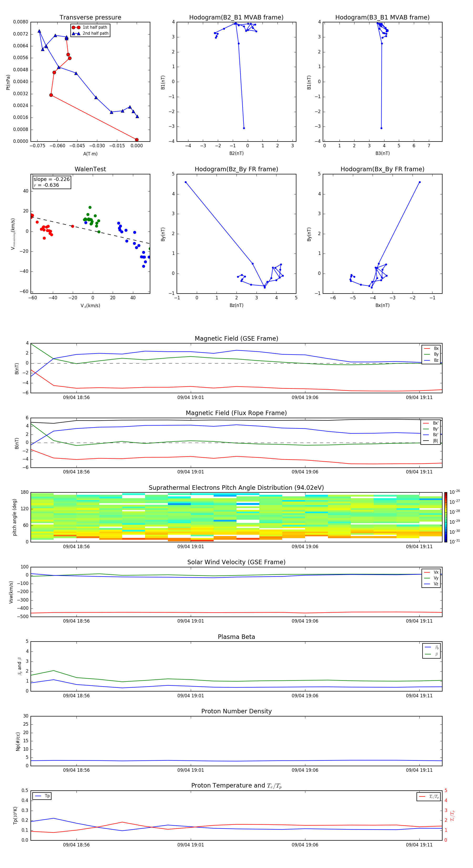Select the "Hodogram(Bx_By FR frame)" title
This screenshot has width=473, height=868.
point(382,169)
